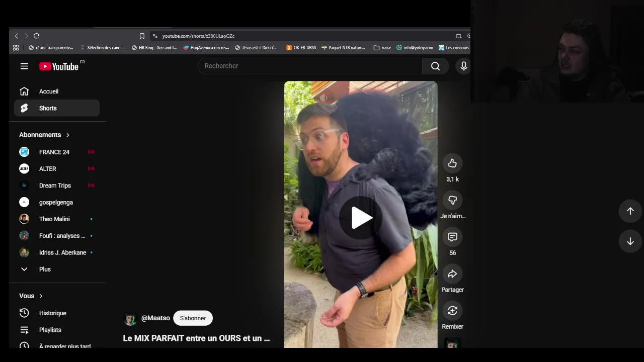Image resolution: width=644 pixels, height=362 pixels.
Task: Dislike the Short with thumbs-down icon
Action: 452,200
